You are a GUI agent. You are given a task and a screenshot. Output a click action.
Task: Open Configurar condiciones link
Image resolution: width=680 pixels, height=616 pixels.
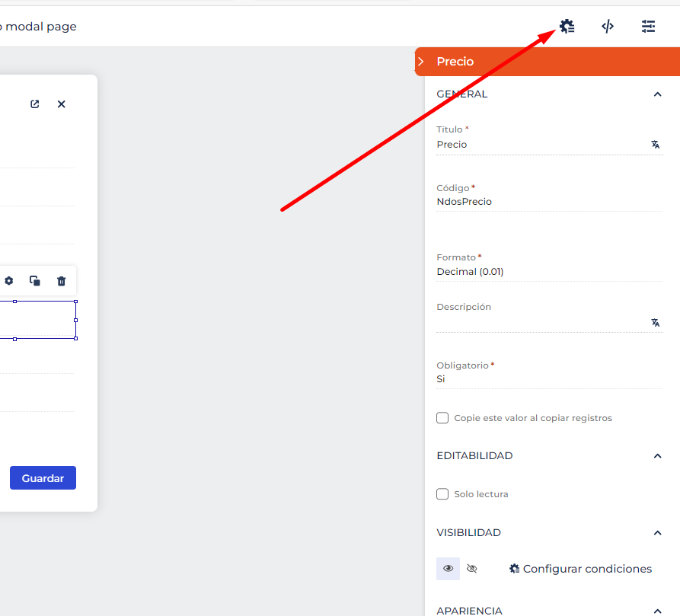[x=580, y=569]
